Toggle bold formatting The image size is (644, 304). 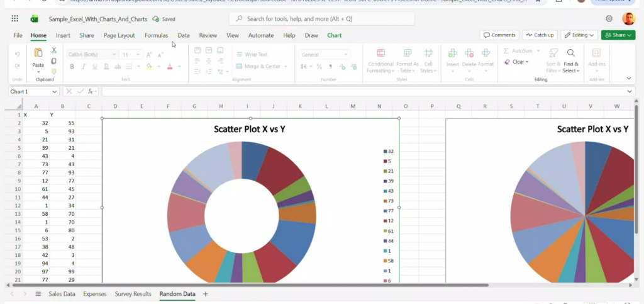(x=72, y=66)
